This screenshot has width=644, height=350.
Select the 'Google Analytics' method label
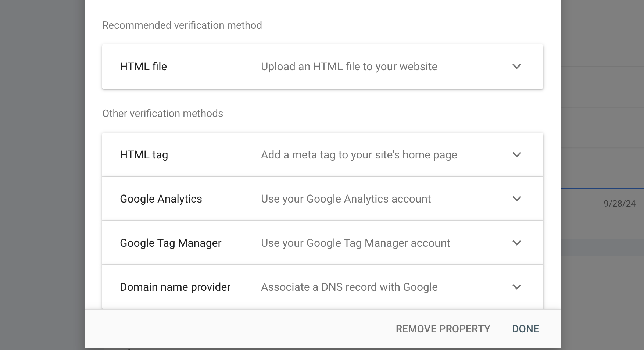(x=161, y=199)
